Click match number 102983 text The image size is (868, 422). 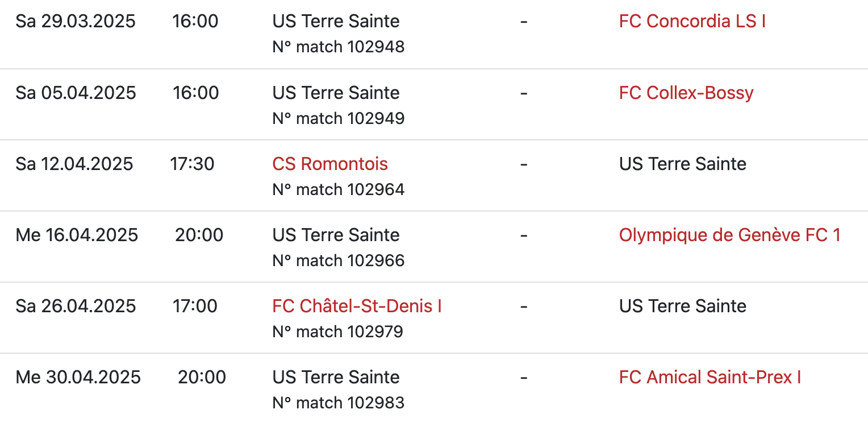pyautogui.click(x=339, y=403)
